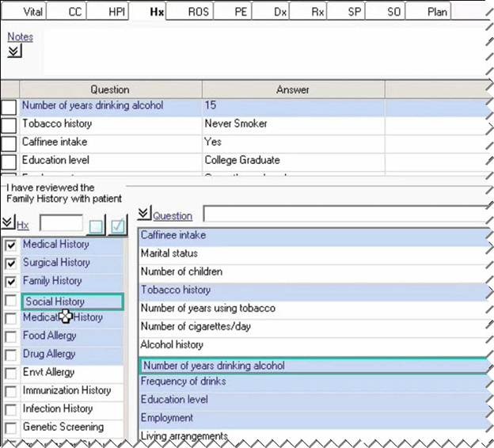Click the uncheck-all box icon next to Hx field
This screenshot has height=448, width=494.
coord(97,226)
